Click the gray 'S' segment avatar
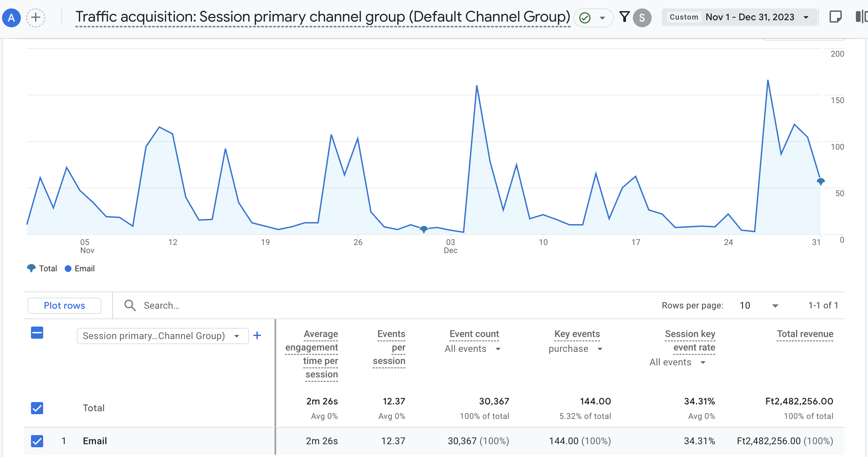Screen dimensions: 868x457 642,18
